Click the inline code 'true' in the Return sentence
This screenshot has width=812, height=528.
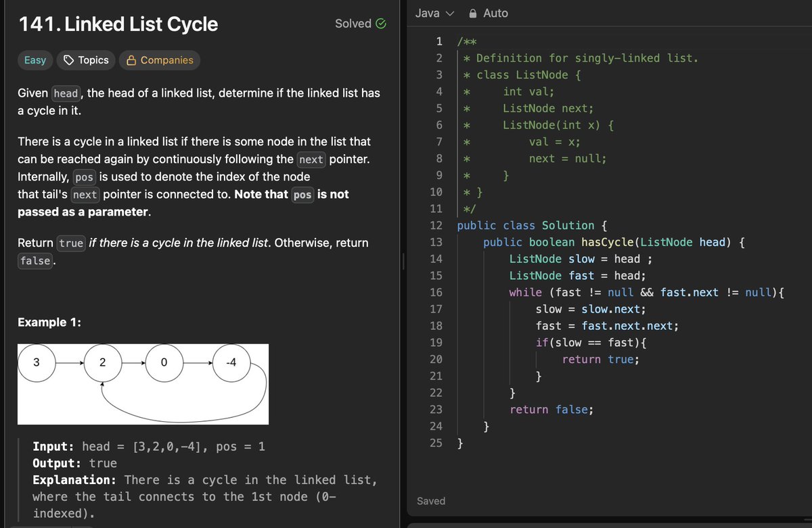[x=71, y=243]
